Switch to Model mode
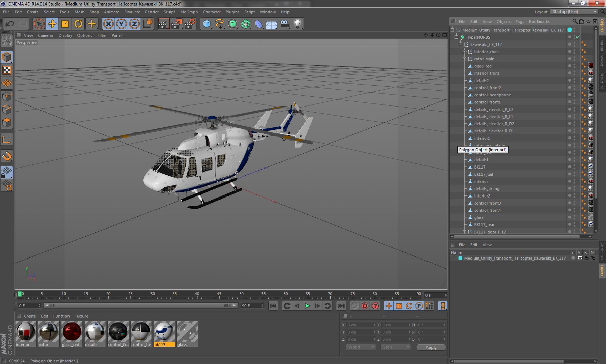Screen dimensions: 606x364 (7, 57)
